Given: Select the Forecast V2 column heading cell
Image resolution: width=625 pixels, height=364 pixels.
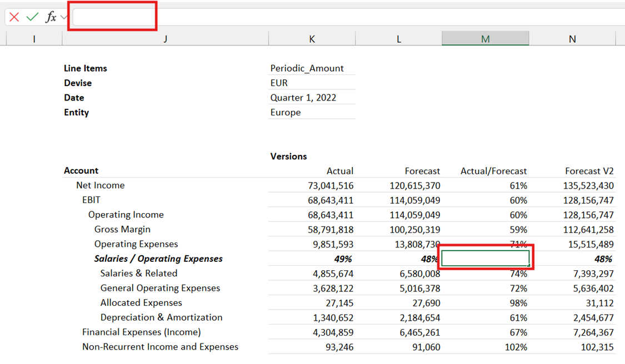Looking at the screenshot, I should [589, 171].
